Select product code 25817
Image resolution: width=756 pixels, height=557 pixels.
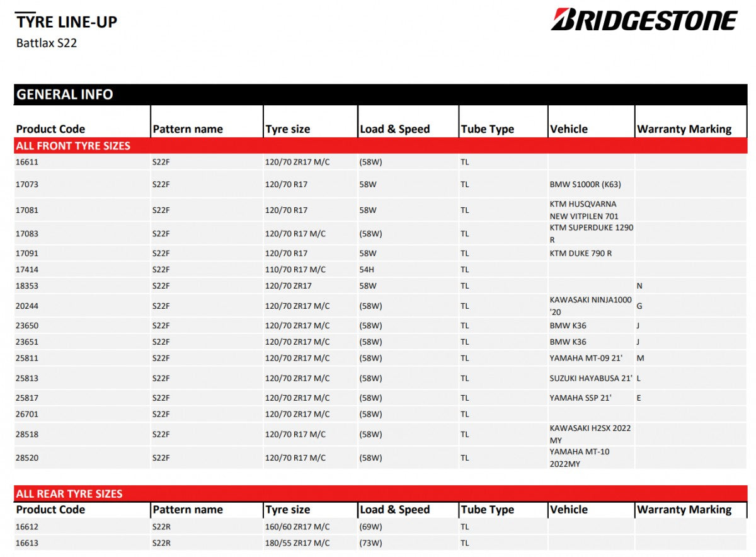pyautogui.click(x=27, y=398)
